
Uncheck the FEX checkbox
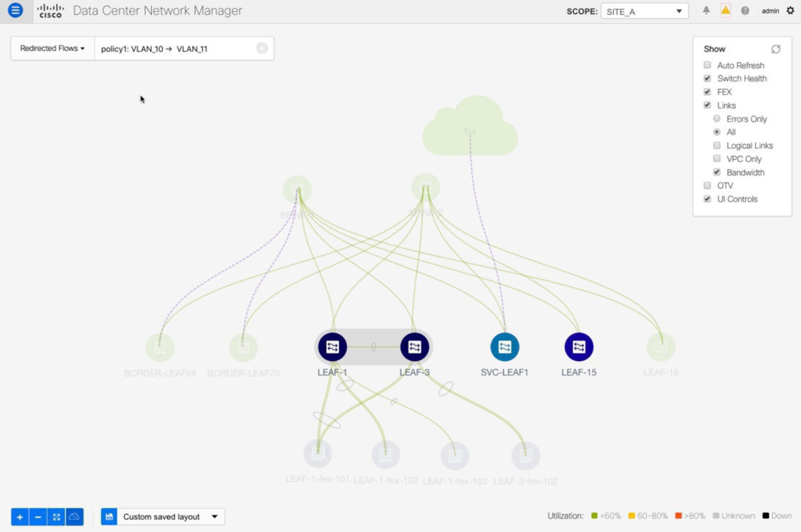[708, 92]
